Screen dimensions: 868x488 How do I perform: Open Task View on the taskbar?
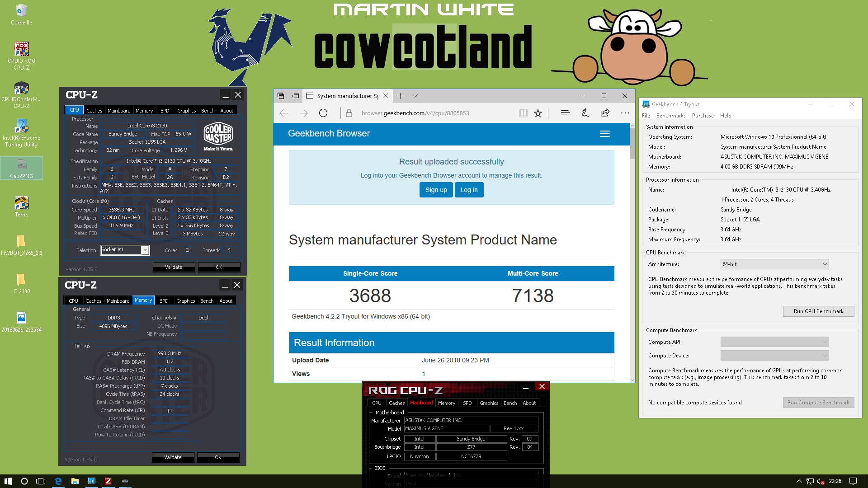click(41, 481)
